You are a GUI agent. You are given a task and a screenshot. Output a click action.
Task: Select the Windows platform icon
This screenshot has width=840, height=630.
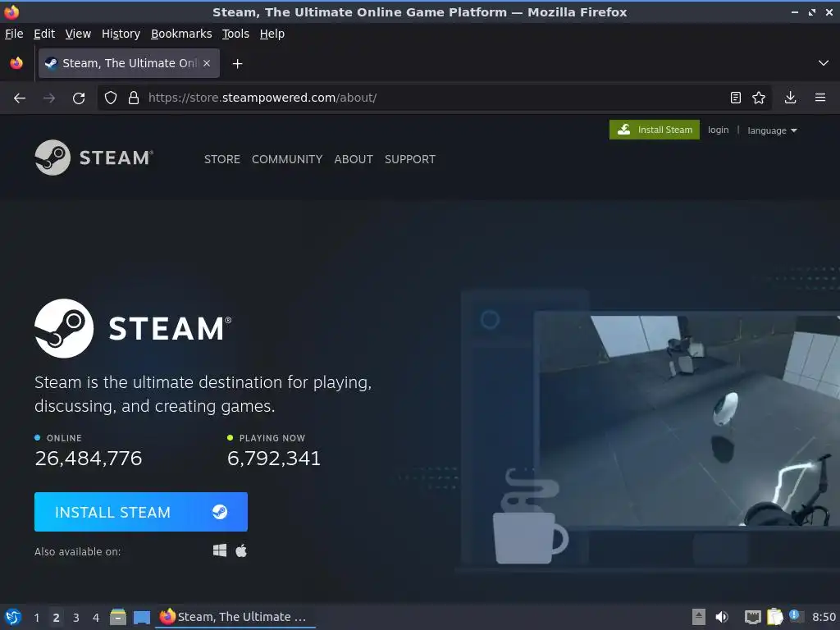(x=220, y=550)
